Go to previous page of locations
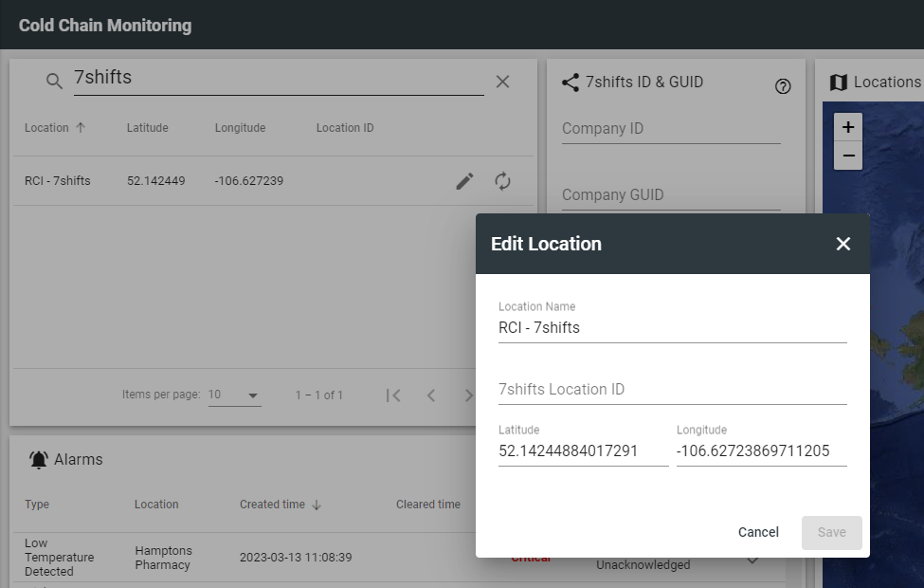Screen dimensions: 924x588 click(x=431, y=395)
